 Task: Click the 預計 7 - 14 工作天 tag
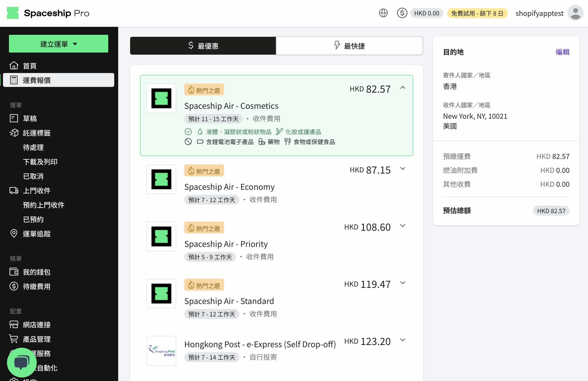coord(212,357)
